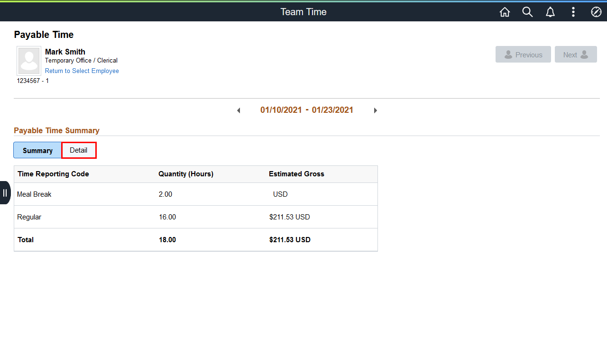Image resolution: width=607 pixels, height=364 pixels.
Task: View notifications via the bell icon
Action: (x=550, y=12)
